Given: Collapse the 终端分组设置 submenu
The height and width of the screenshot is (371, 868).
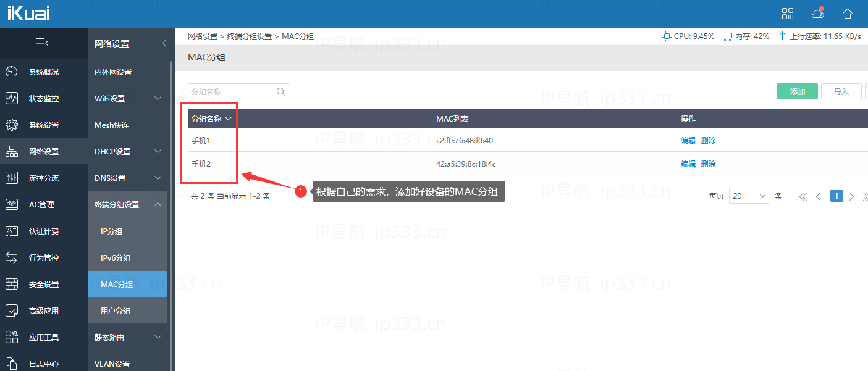Looking at the screenshot, I should [x=158, y=204].
